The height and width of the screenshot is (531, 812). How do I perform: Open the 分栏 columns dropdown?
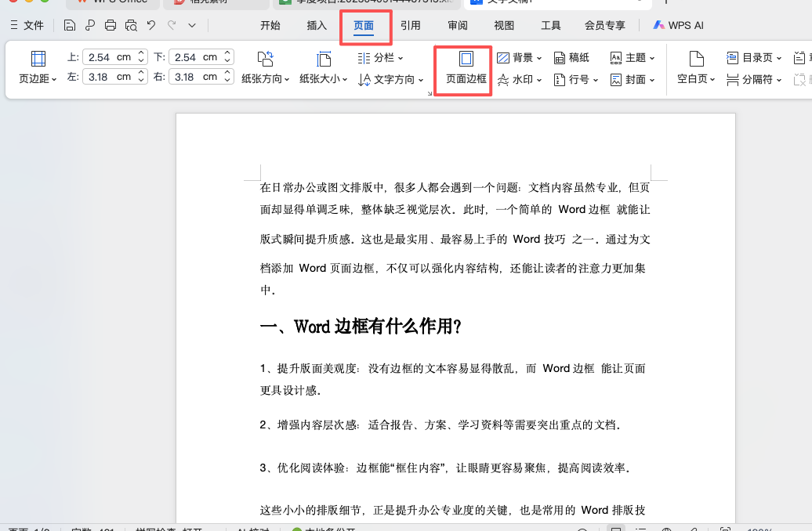tap(381, 58)
